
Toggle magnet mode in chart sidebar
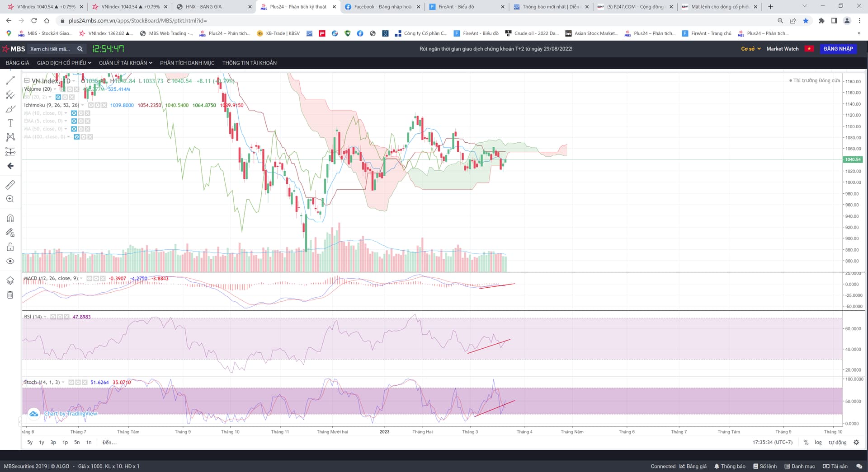click(x=10, y=219)
